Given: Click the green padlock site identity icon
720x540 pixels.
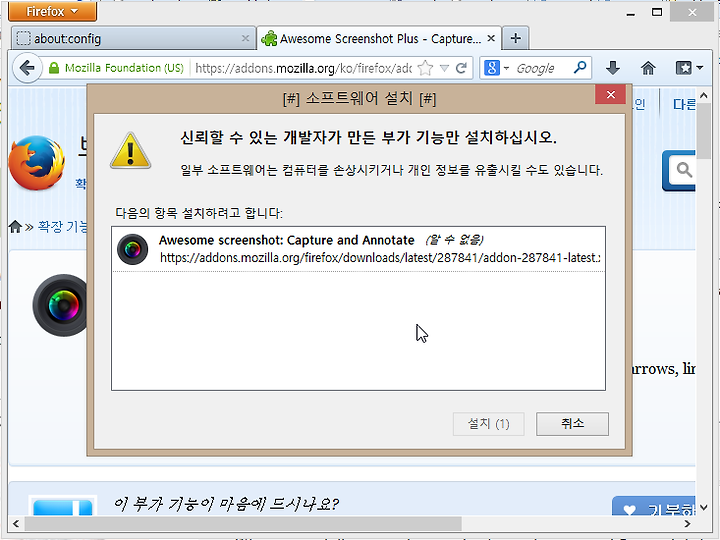Looking at the screenshot, I should pos(54,68).
